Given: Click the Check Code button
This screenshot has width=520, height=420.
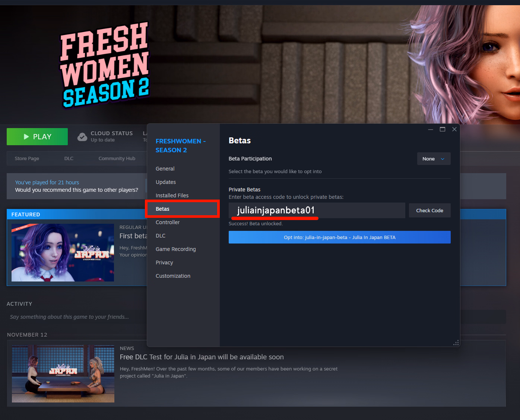Looking at the screenshot, I should tap(430, 210).
